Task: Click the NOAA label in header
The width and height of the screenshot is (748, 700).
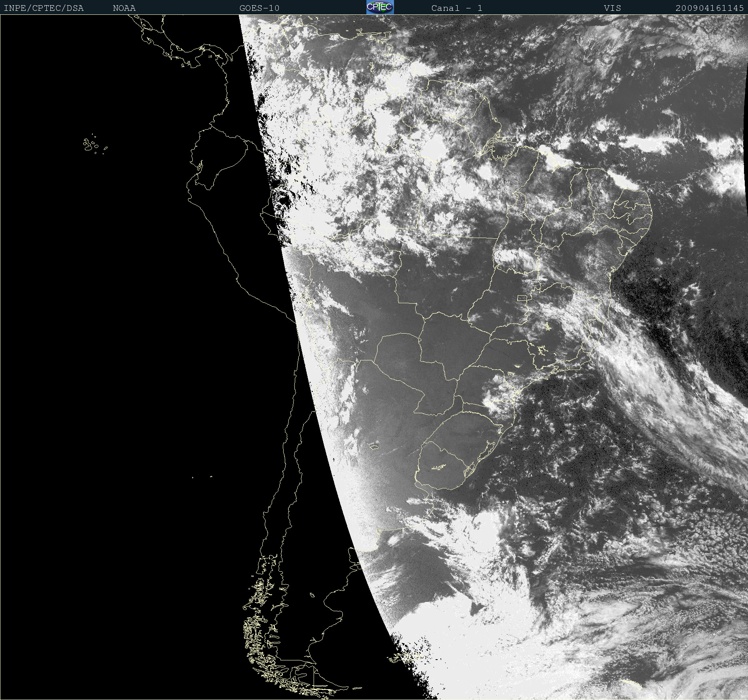Action: [124, 8]
